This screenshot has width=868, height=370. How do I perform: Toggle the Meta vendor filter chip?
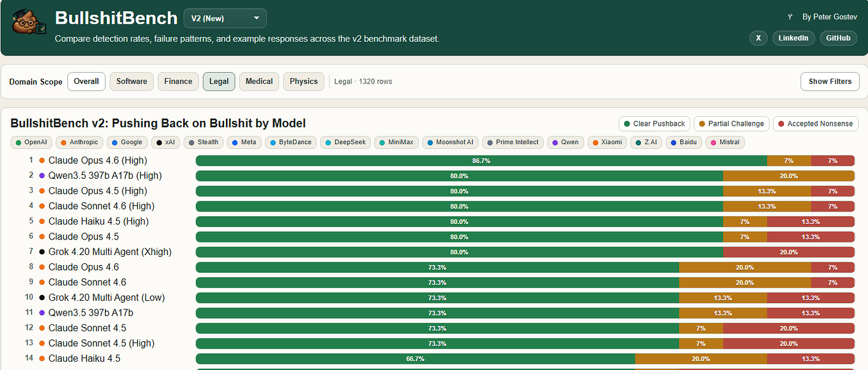click(x=244, y=142)
